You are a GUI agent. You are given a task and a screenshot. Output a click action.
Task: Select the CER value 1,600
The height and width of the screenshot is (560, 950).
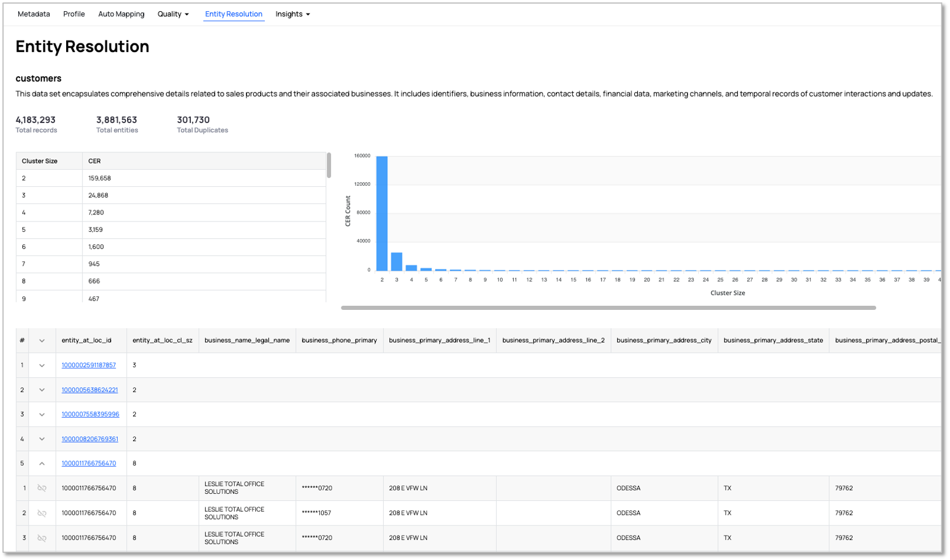click(96, 247)
